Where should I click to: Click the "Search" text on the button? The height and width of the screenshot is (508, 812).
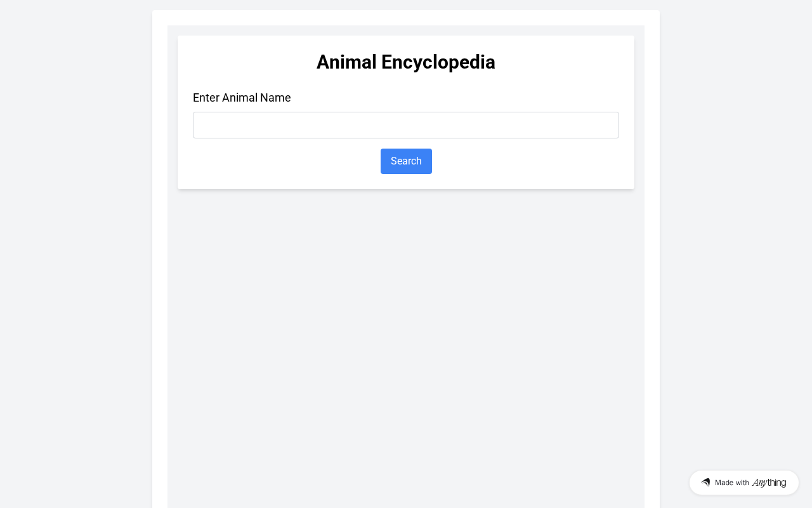click(406, 161)
